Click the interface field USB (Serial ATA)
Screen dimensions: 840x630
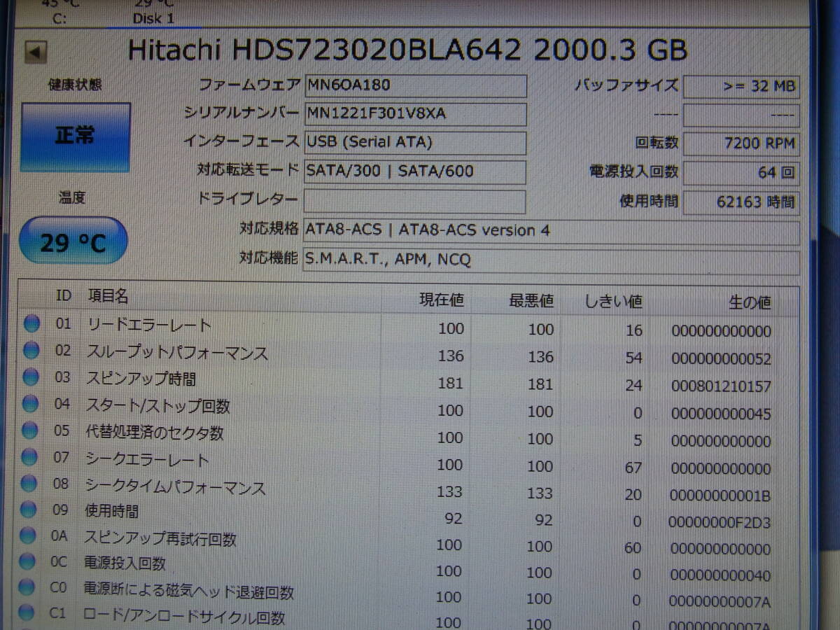tap(415, 143)
